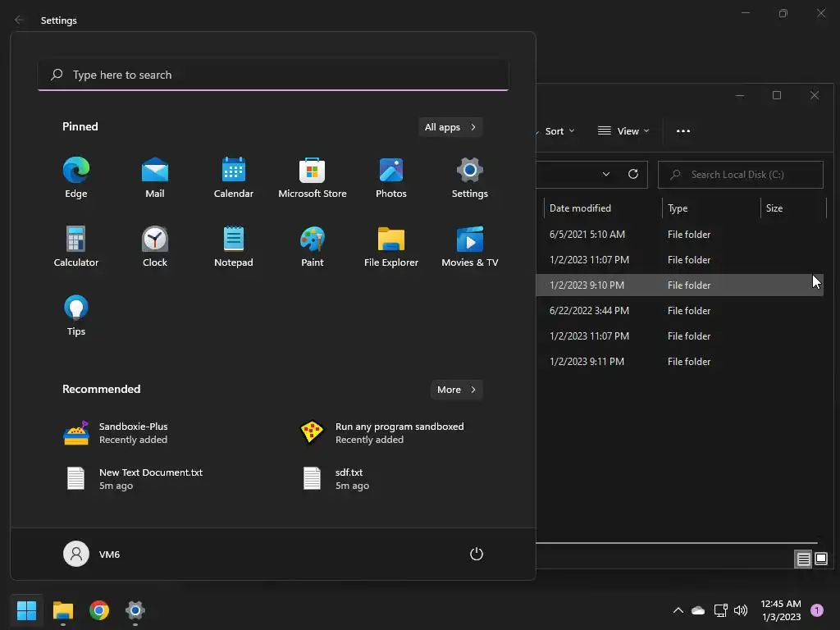Image resolution: width=840 pixels, height=630 pixels.
Task: Open the pinned Calendar app
Action: pyautogui.click(x=234, y=178)
